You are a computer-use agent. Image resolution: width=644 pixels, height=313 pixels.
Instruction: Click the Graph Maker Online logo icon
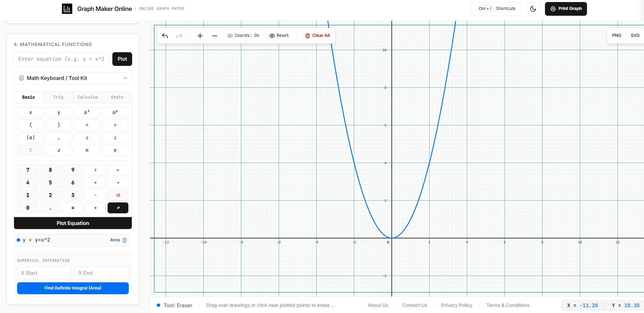pyautogui.click(x=67, y=9)
